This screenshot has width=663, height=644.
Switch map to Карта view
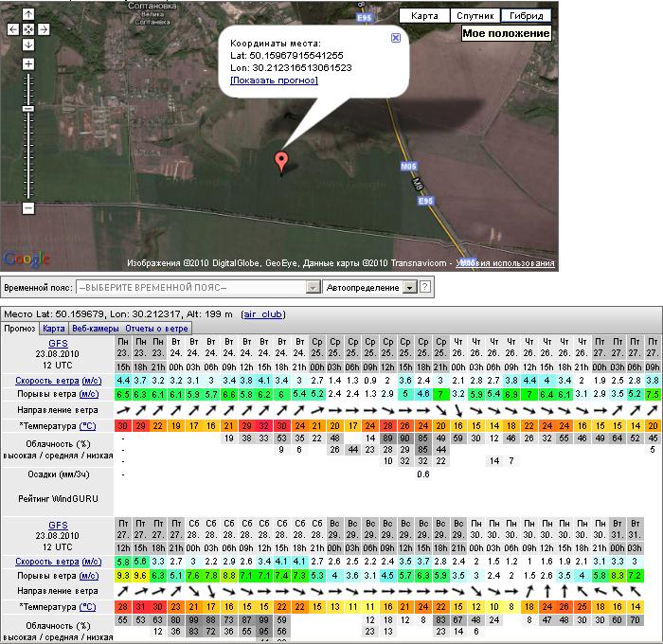tap(424, 15)
